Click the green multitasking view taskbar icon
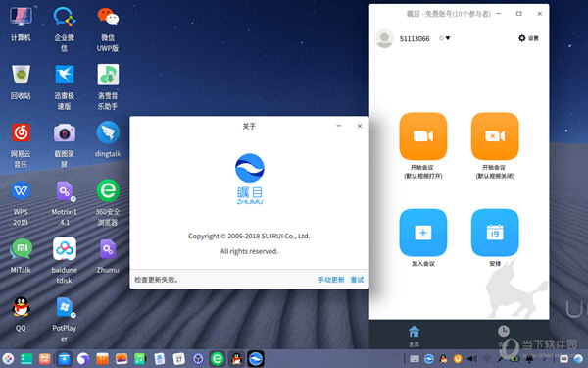Screen dimensions: 588x368 pyautogui.click(x=26, y=359)
